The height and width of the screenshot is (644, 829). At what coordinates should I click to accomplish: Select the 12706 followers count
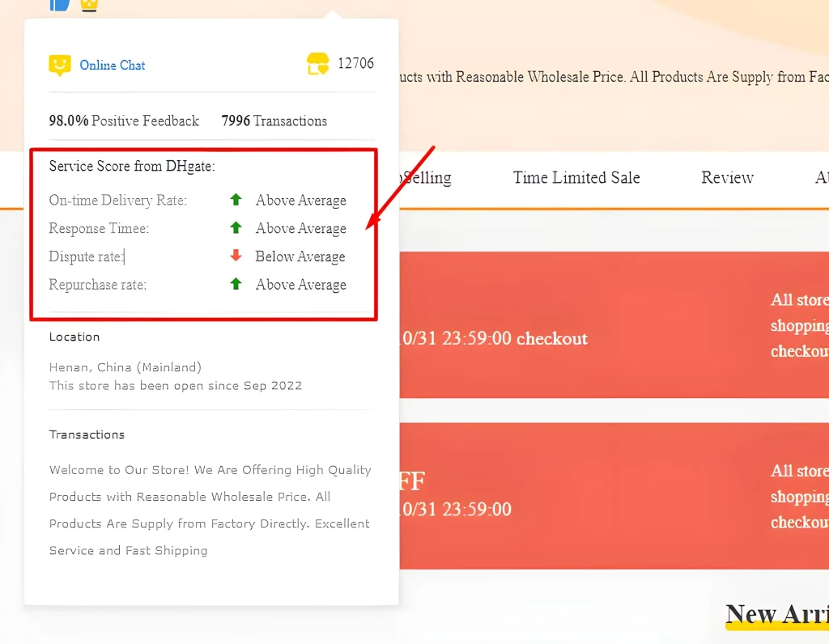(356, 63)
